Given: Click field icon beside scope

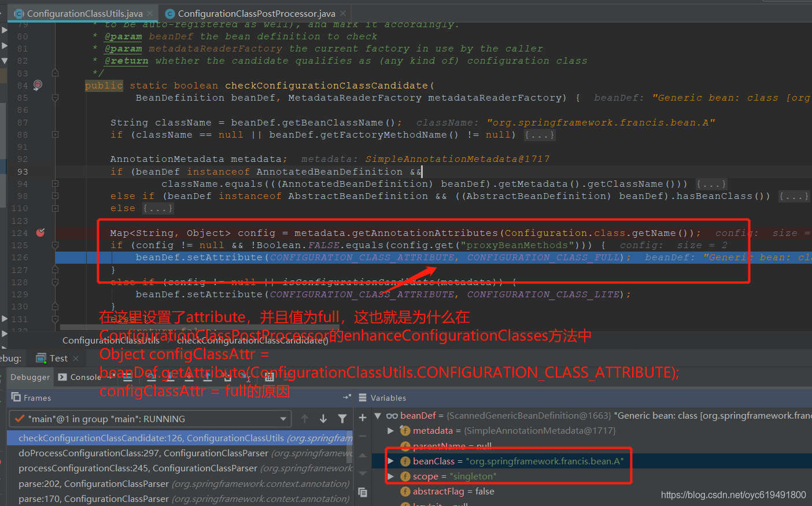Looking at the screenshot, I should click(x=405, y=476).
